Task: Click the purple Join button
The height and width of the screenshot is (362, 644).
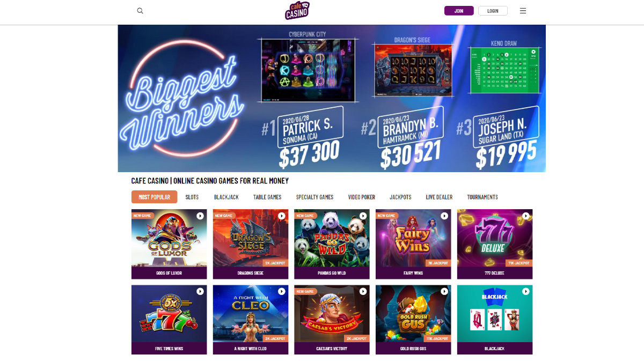Action: [459, 11]
